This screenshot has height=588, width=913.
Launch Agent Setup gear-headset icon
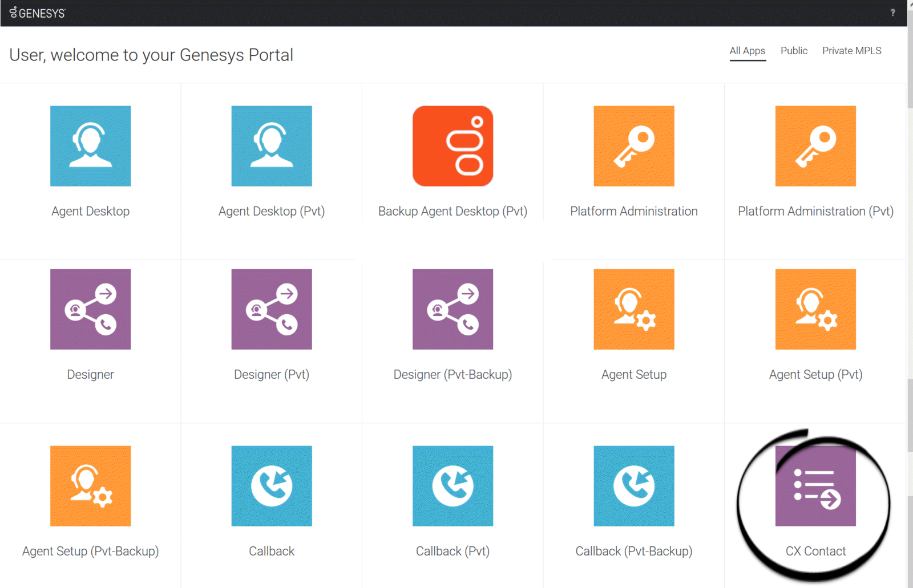(x=634, y=309)
